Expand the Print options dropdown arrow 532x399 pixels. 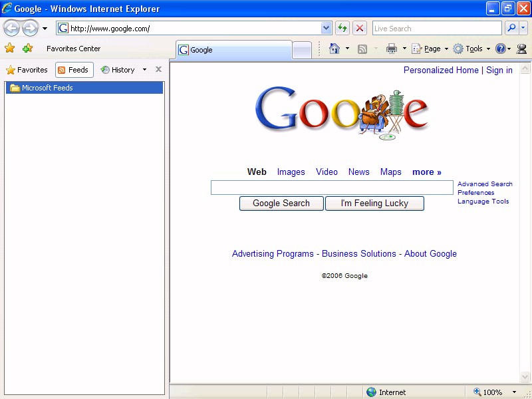pos(404,49)
